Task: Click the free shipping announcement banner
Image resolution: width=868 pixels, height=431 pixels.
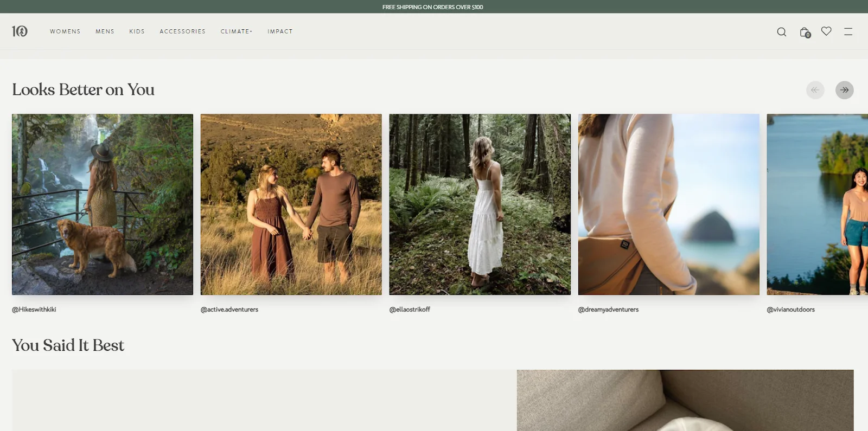Action: click(x=433, y=7)
